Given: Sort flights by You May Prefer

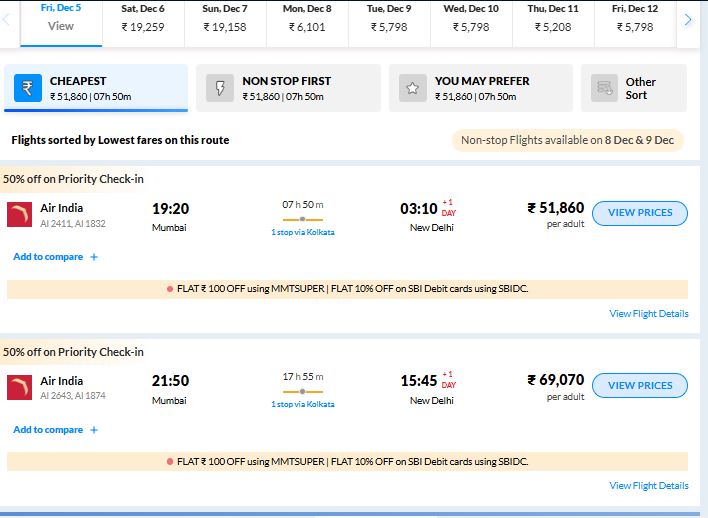Looking at the screenshot, I should (x=481, y=88).
